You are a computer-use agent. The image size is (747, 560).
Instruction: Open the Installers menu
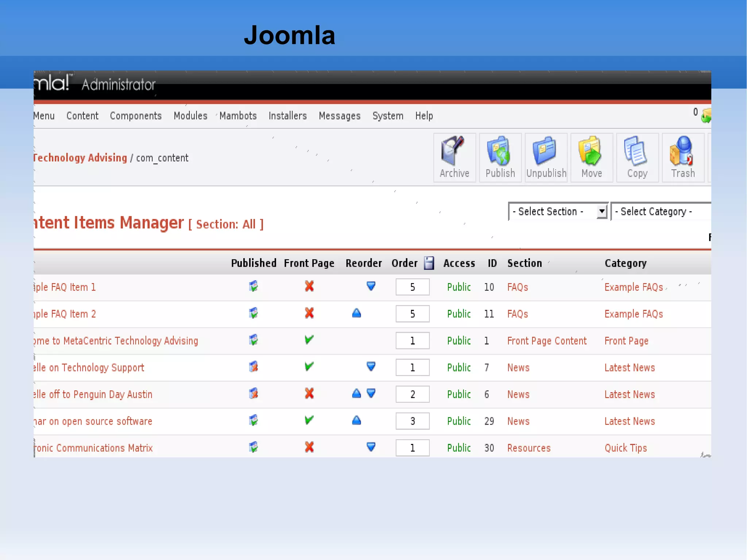click(x=287, y=116)
